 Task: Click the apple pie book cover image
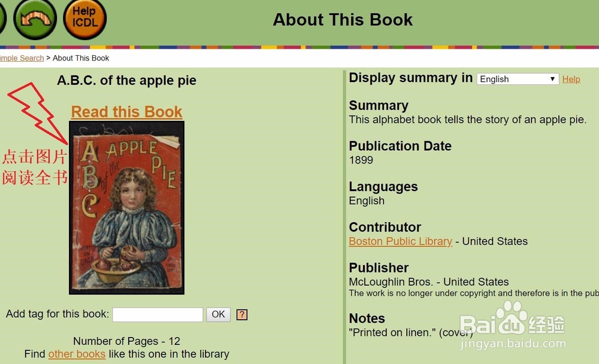coord(126,208)
